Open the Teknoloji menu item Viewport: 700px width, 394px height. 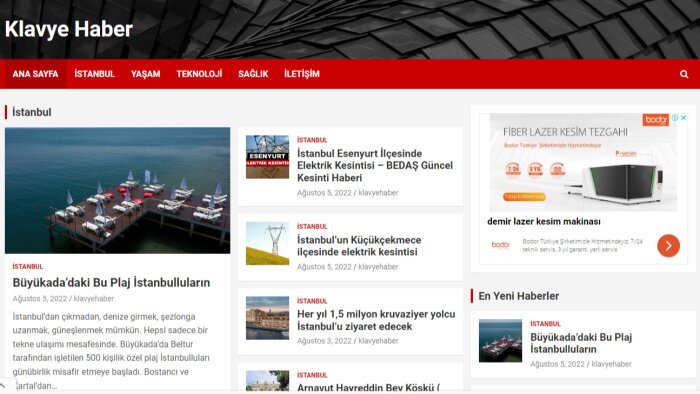pos(199,74)
